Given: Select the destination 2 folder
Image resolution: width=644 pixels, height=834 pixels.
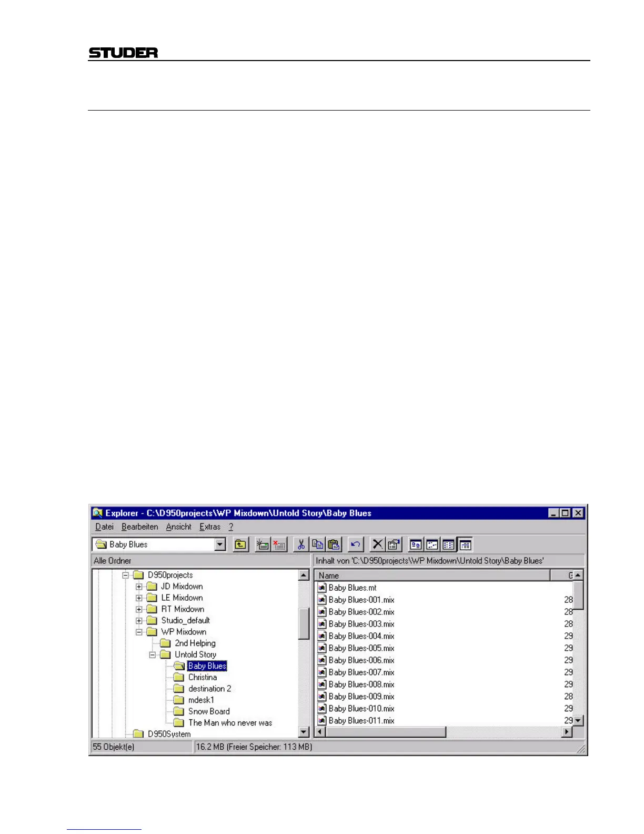Looking at the screenshot, I should tap(210, 689).
